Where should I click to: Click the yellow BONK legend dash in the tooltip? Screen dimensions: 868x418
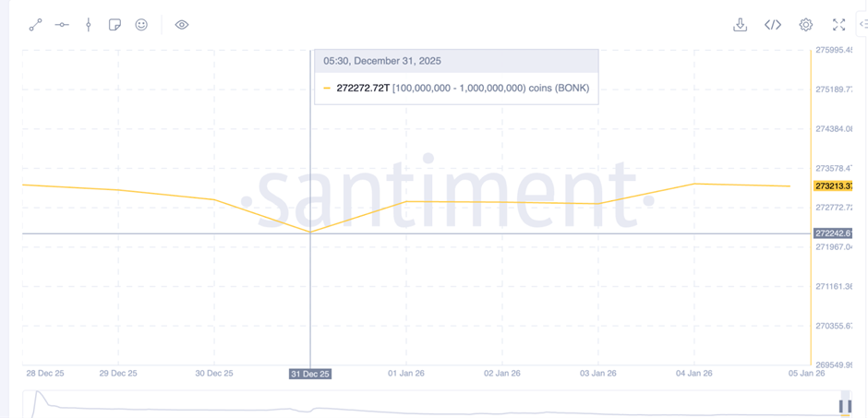[x=327, y=89]
